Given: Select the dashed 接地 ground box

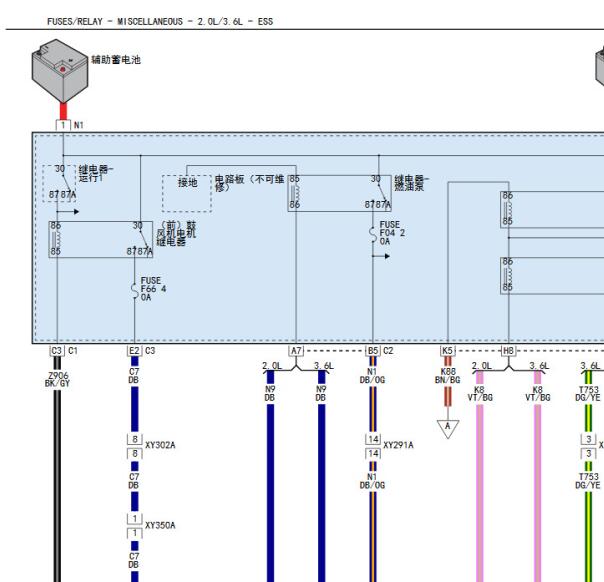Looking at the screenshot, I should tap(187, 193).
